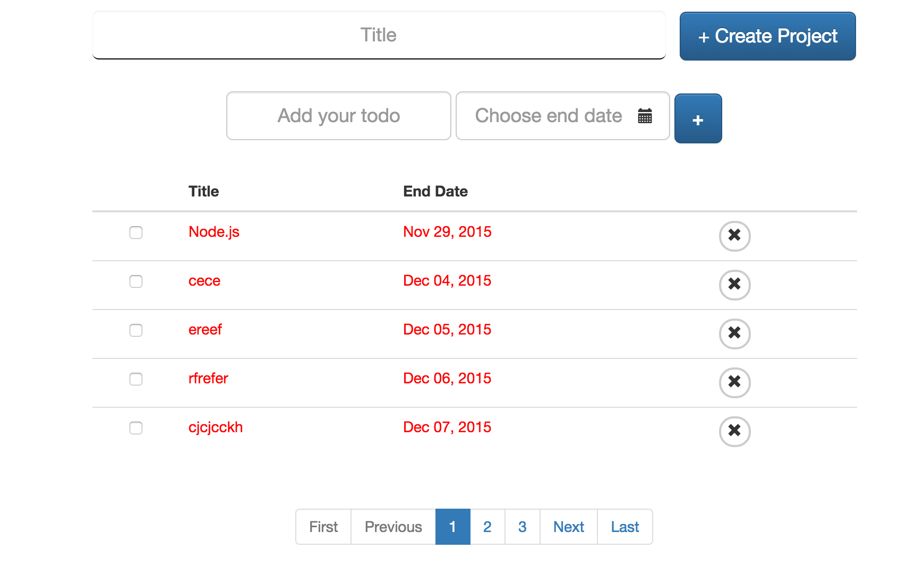
Task: Focus the project Title input field
Action: [379, 35]
